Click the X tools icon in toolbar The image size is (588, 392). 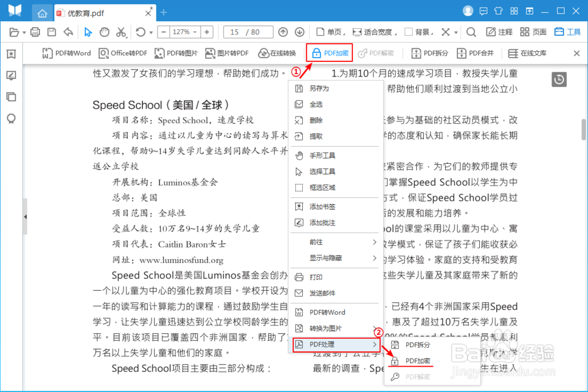(x=445, y=32)
